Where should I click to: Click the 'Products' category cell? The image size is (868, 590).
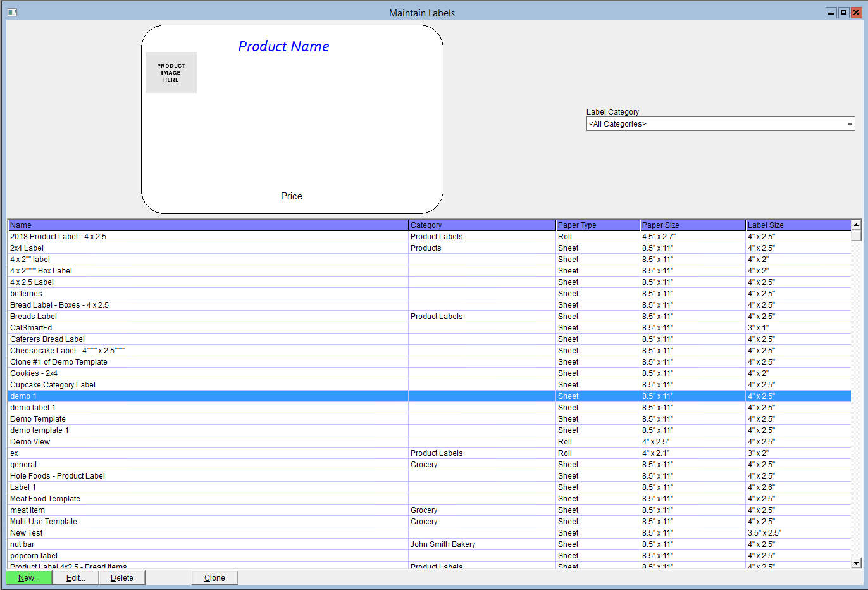(482, 248)
